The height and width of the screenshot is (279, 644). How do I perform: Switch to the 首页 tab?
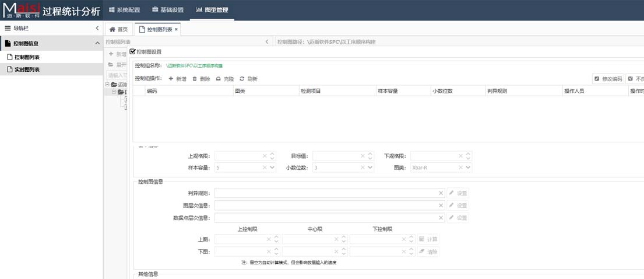pyautogui.click(x=118, y=29)
